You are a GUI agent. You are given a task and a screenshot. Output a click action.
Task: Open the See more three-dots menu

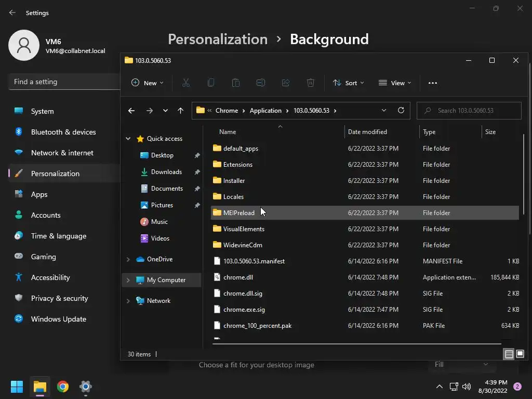pyautogui.click(x=433, y=83)
